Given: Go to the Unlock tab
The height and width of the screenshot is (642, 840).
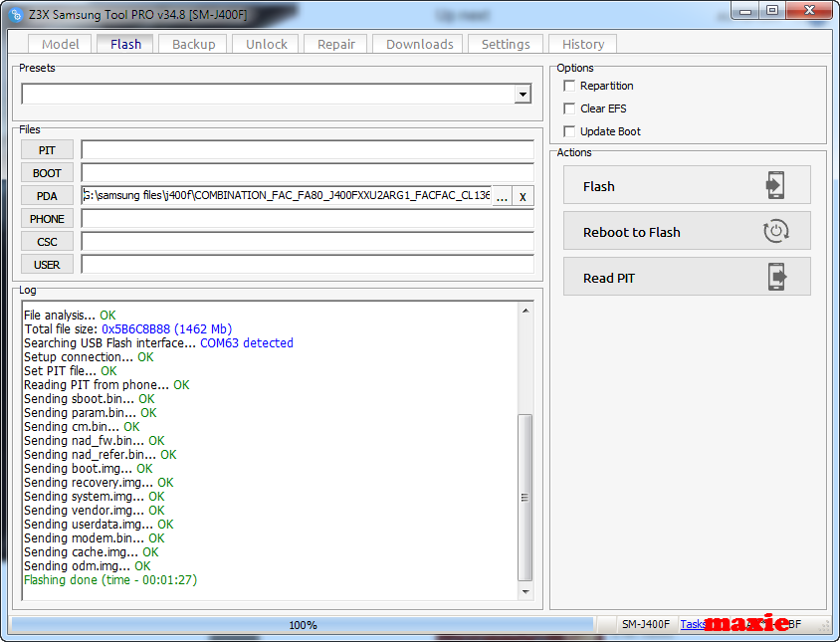Looking at the screenshot, I should pos(267,44).
